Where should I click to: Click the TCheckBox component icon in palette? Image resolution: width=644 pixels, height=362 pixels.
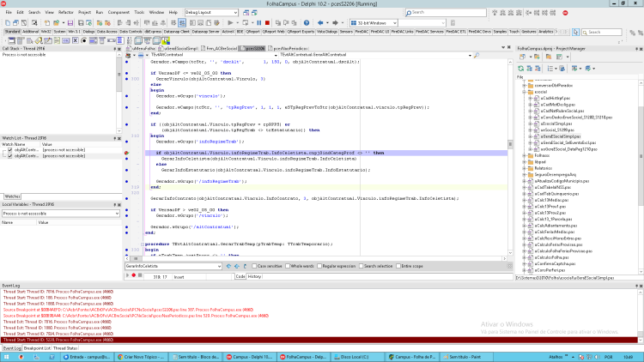(76, 40)
